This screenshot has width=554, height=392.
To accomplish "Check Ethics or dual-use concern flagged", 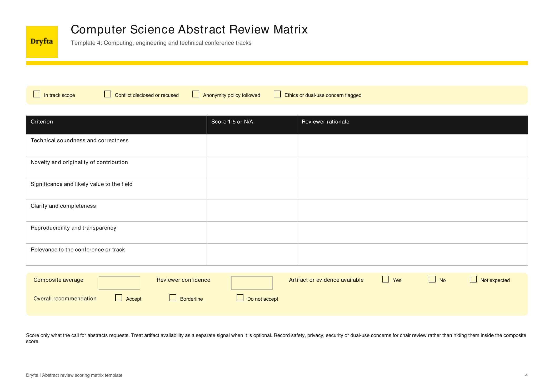I will pos(277,94).
